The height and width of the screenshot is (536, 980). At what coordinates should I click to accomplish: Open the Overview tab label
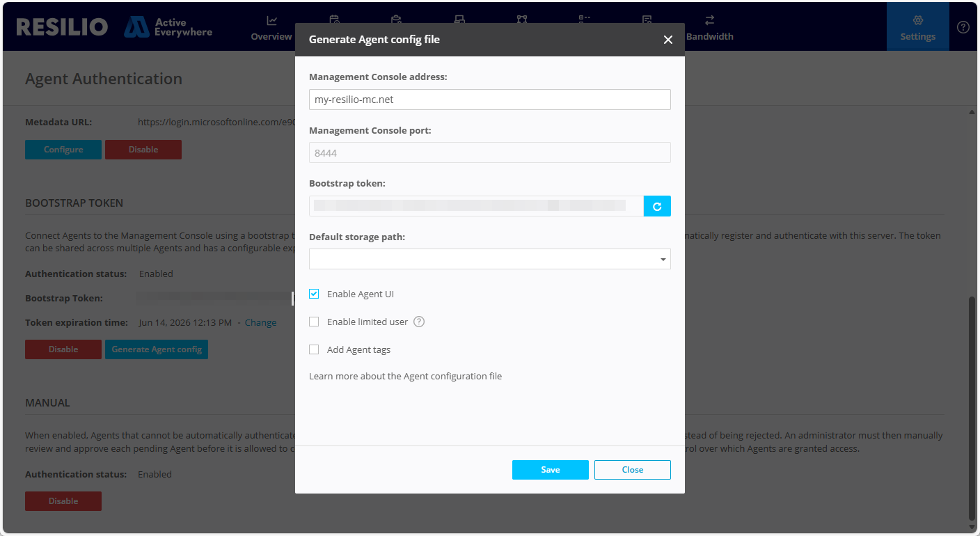[x=271, y=37]
